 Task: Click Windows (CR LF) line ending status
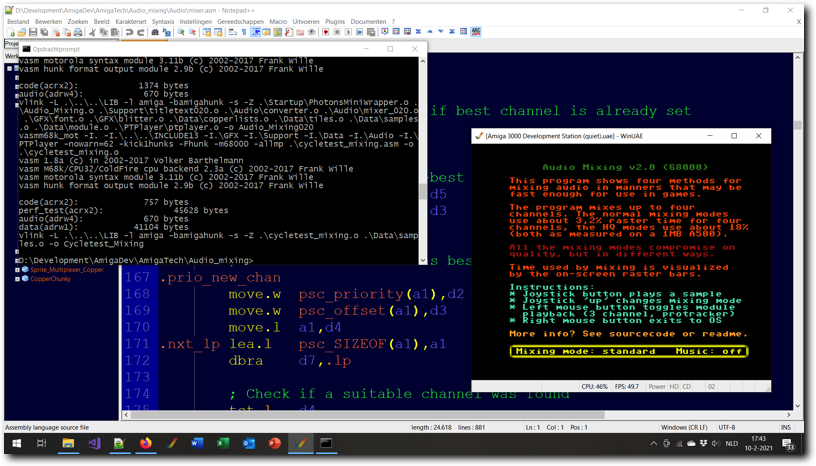[x=684, y=427]
